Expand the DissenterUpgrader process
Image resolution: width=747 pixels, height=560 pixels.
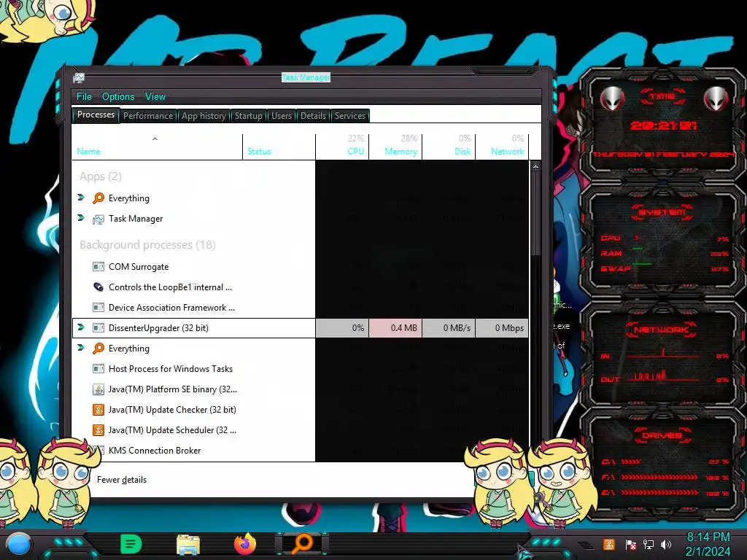(x=81, y=327)
